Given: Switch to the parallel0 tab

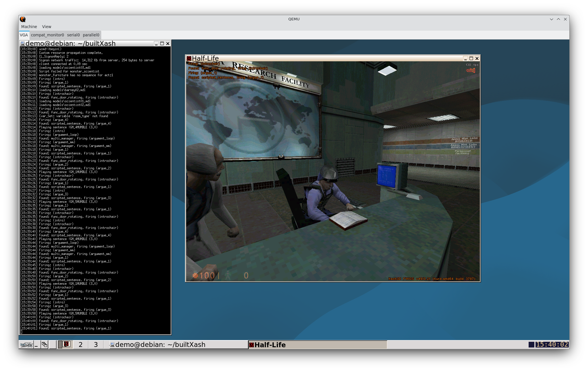Looking at the screenshot, I should [91, 35].
